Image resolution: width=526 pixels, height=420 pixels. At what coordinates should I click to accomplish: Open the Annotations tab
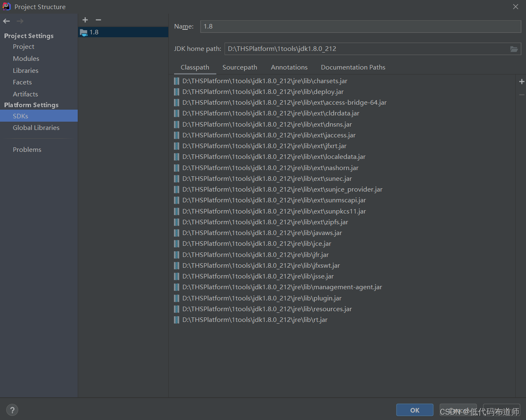[289, 67]
